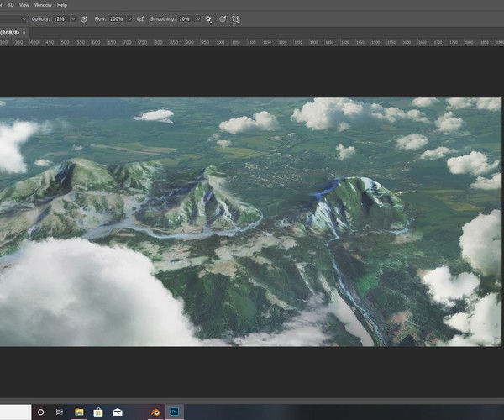Viewport: 504px width, 420px height.
Task: Click the Smoothing 10% input field
Action: (x=186, y=19)
